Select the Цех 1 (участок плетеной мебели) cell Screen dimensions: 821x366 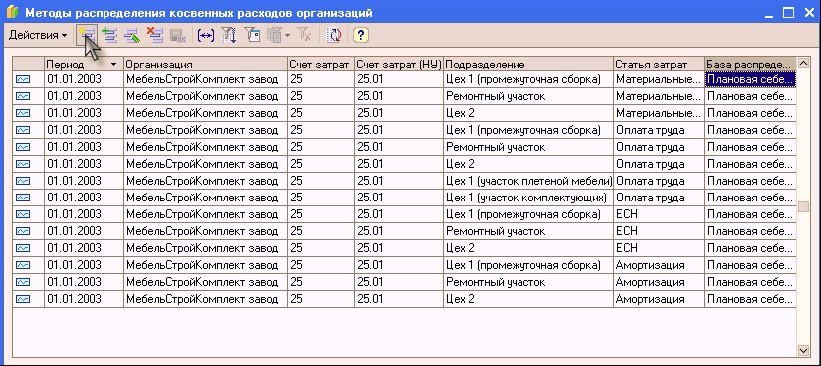click(x=528, y=181)
